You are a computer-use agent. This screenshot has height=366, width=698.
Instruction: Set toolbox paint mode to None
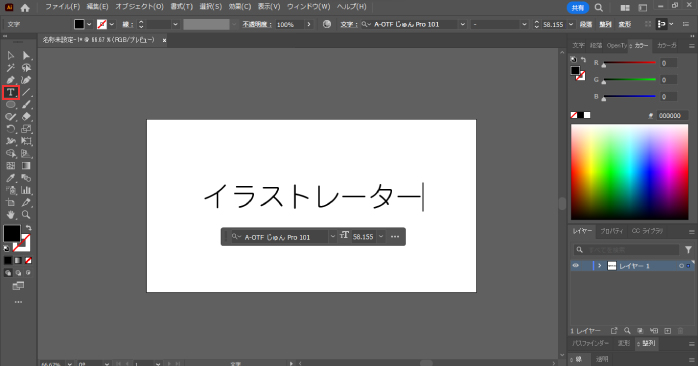point(28,260)
